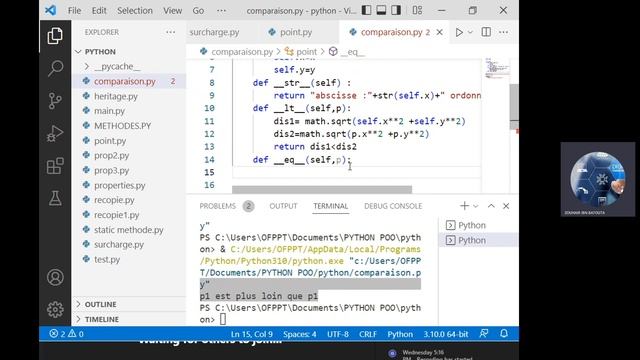Open static methode.py in explorer
Viewport: 640px width, 360px height.
tap(129, 230)
